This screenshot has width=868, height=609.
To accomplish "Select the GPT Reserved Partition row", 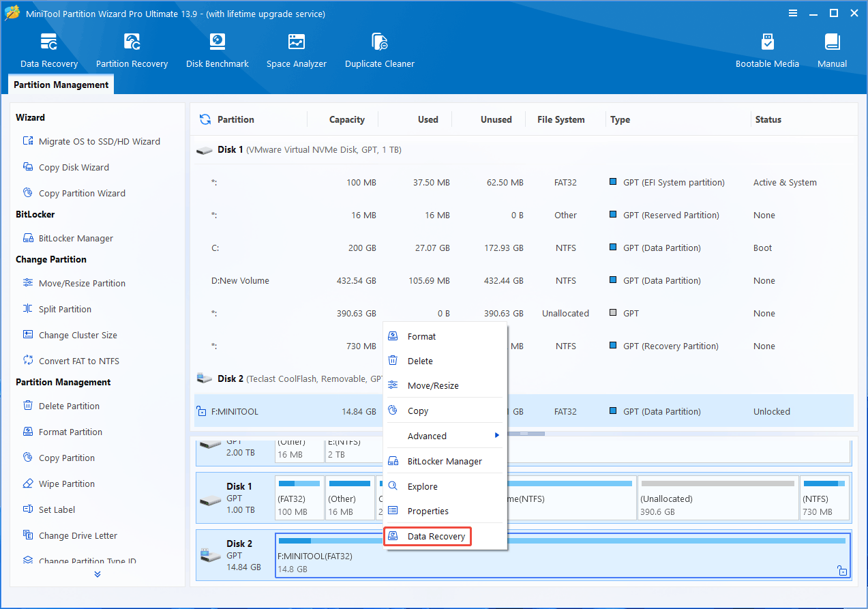I will click(x=524, y=215).
